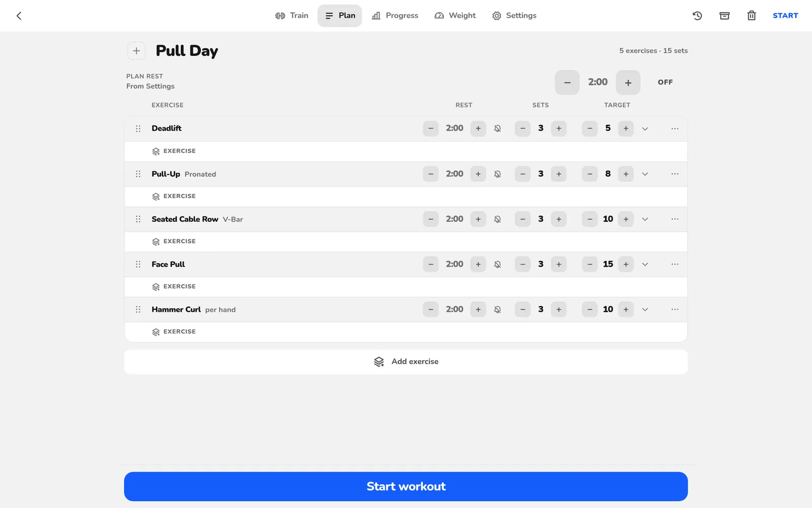This screenshot has height=508, width=812.
Task: Go back using the left arrow
Action: (x=19, y=16)
